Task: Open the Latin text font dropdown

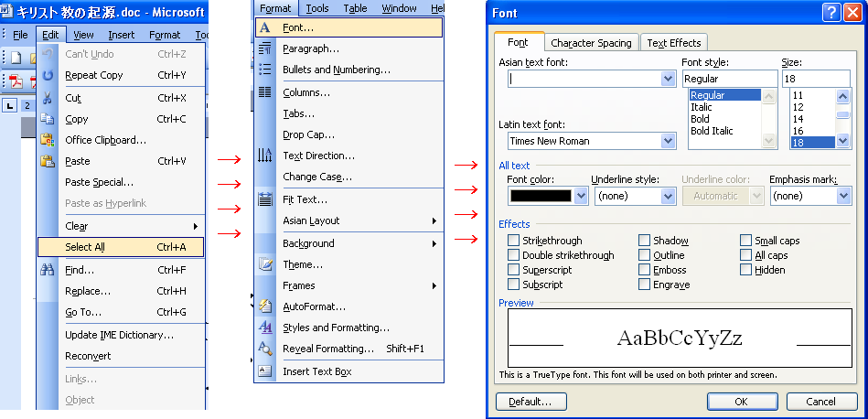Action: [667, 141]
